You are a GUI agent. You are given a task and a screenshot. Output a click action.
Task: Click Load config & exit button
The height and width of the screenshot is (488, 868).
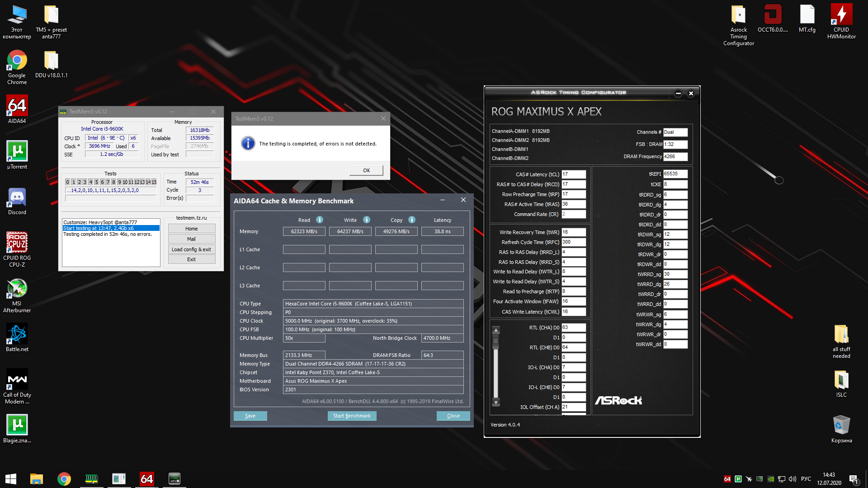pyautogui.click(x=191, y=249)
